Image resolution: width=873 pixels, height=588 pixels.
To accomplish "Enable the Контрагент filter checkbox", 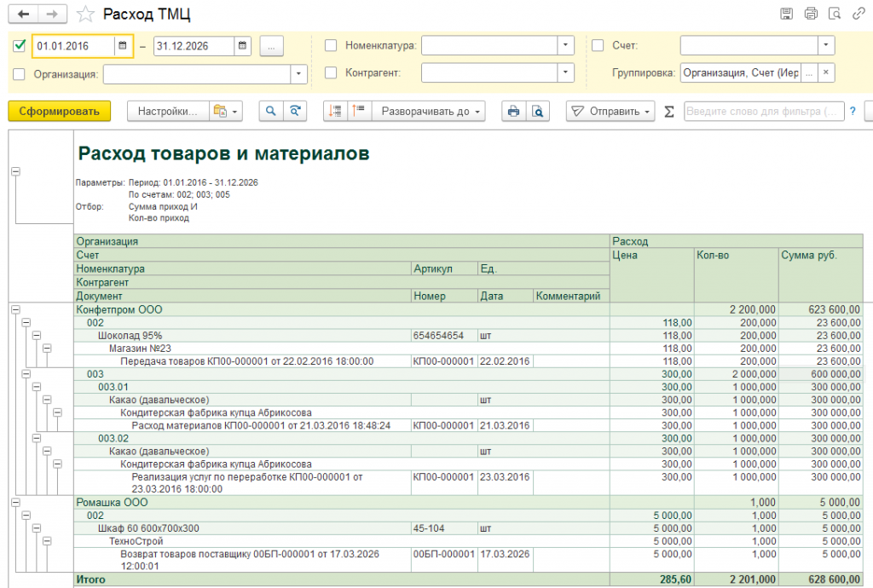I will 331,72.
